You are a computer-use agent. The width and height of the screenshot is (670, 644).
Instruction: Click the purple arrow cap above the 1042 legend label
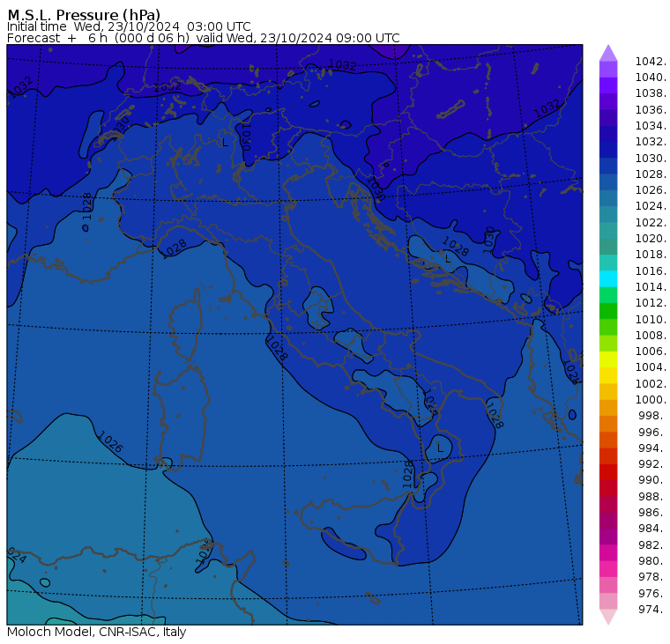coord(608,53)
